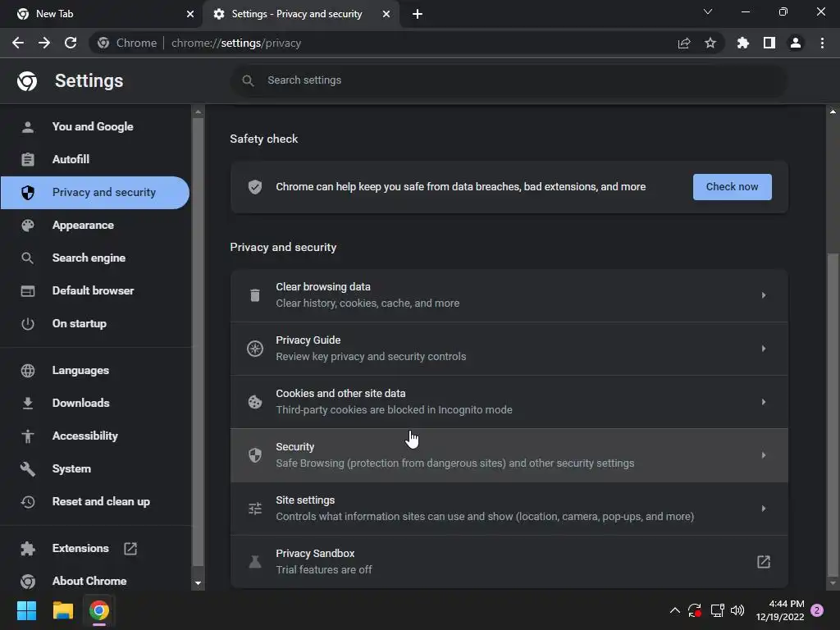Open Search engine settings
The height and width of the screenshot is (630, 840).
point(95,258)
